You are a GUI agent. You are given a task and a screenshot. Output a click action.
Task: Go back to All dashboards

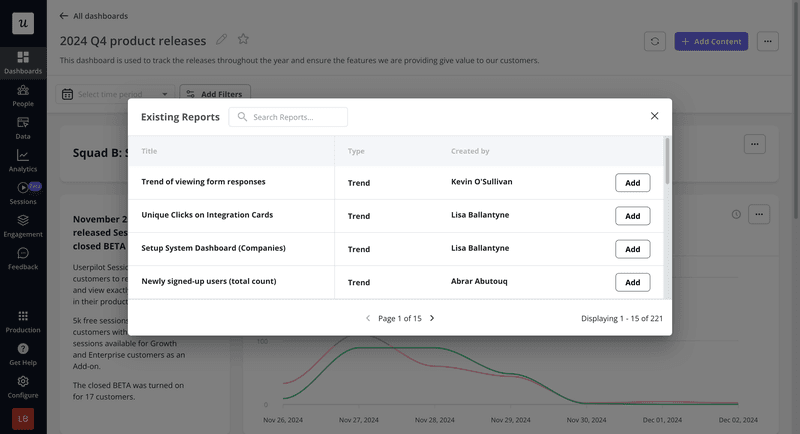coord(94,16)
